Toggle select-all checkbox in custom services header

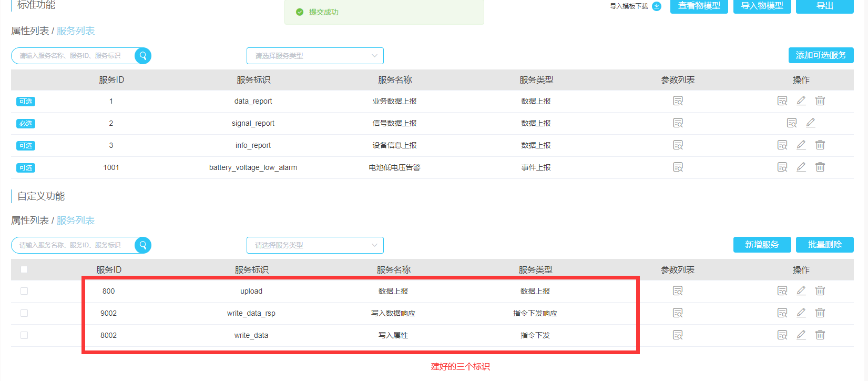coord(24,269)
